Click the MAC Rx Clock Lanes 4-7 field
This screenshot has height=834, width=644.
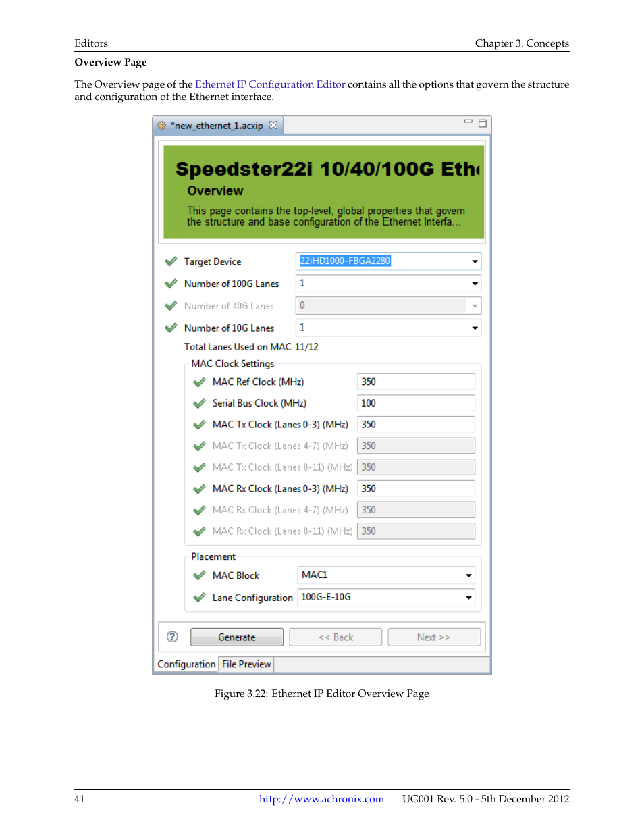click(x=416, y=510)
